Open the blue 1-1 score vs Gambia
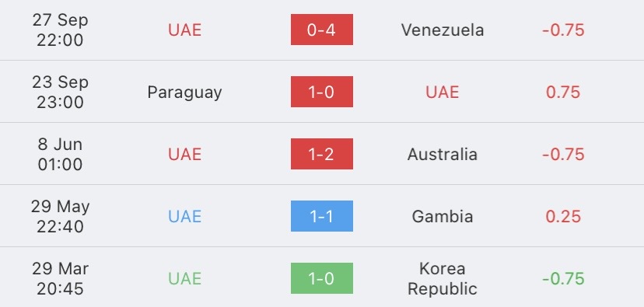This screenshot has height=307, width=644. (x=321, y=216)
